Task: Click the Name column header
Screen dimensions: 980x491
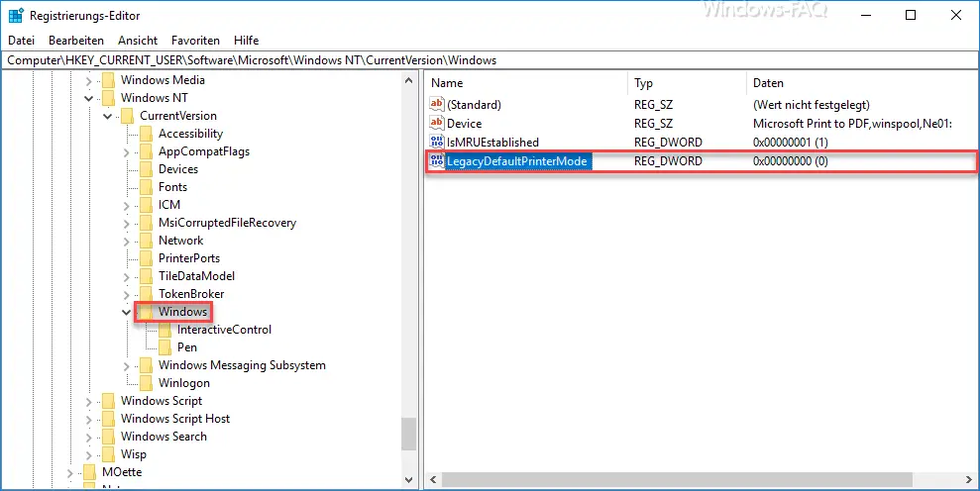Action: coord(527,83)
